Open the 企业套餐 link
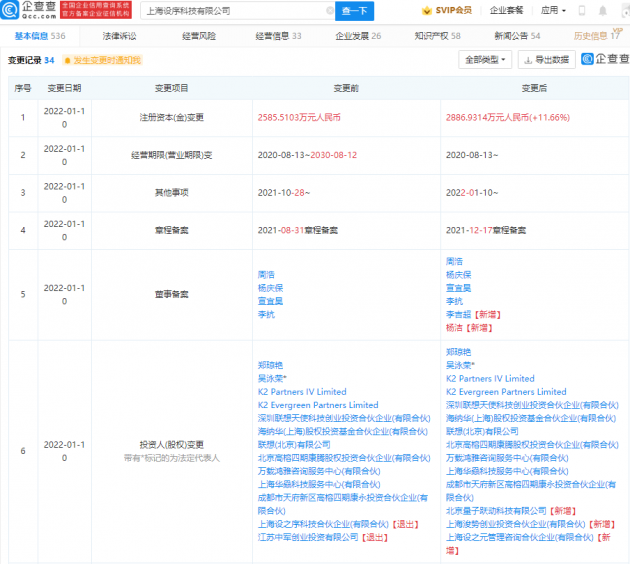The height and width of the screenshot is (564, 630). click(506, 10)
